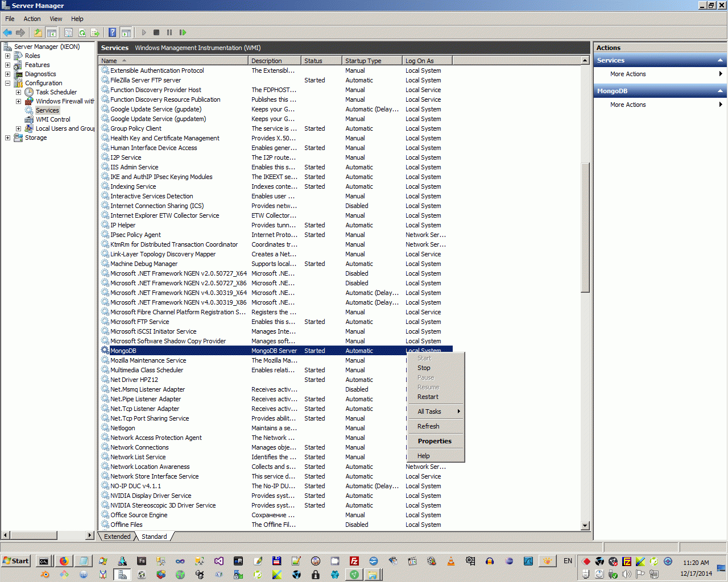The width and height of the screenshot is (728, 582).
Task: Click the Stop Service square toolbar icon
Action: [156, 32]
